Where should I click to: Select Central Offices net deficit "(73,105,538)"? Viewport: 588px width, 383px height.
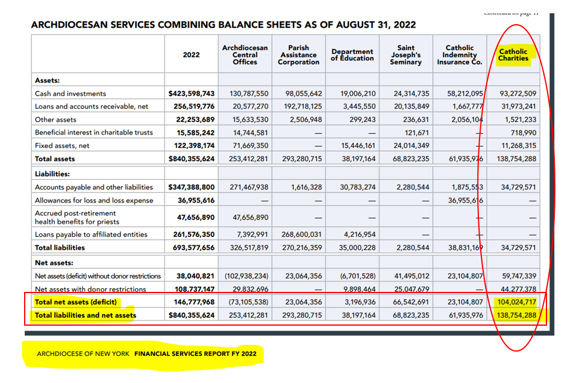coord(249,302)
